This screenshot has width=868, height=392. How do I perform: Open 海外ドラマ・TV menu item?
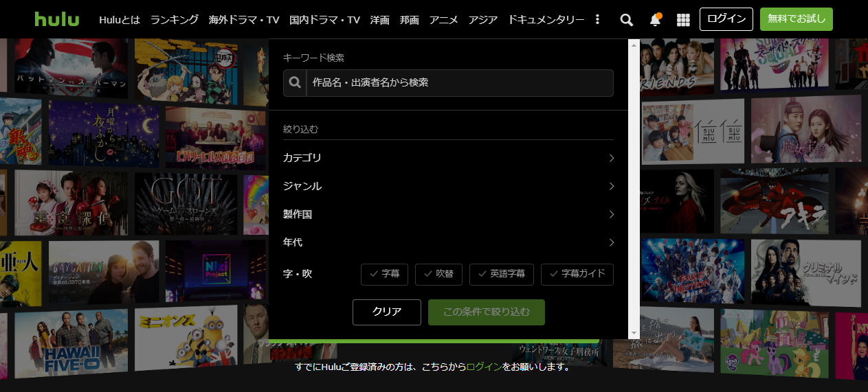point(244,20)
